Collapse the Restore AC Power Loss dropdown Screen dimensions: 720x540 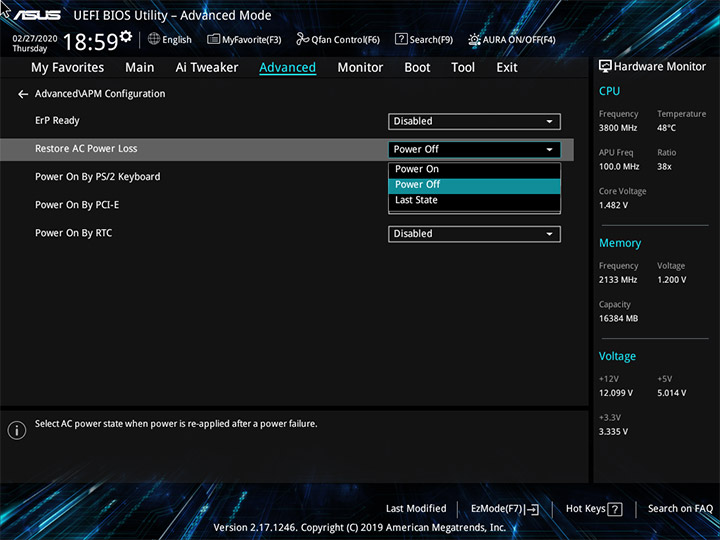[x=474, y=149]
